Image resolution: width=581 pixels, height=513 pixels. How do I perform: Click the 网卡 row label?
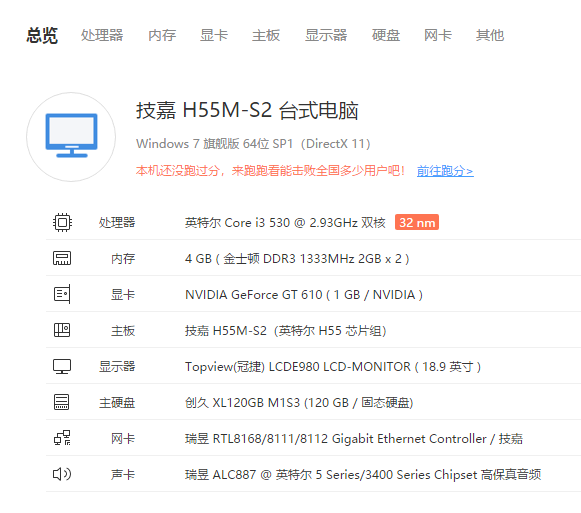click(x=123, y=438)
